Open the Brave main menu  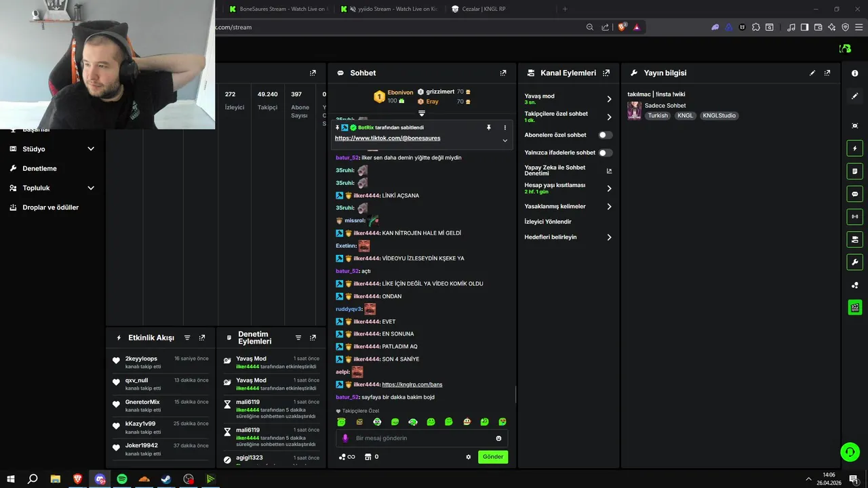(858, 27)
